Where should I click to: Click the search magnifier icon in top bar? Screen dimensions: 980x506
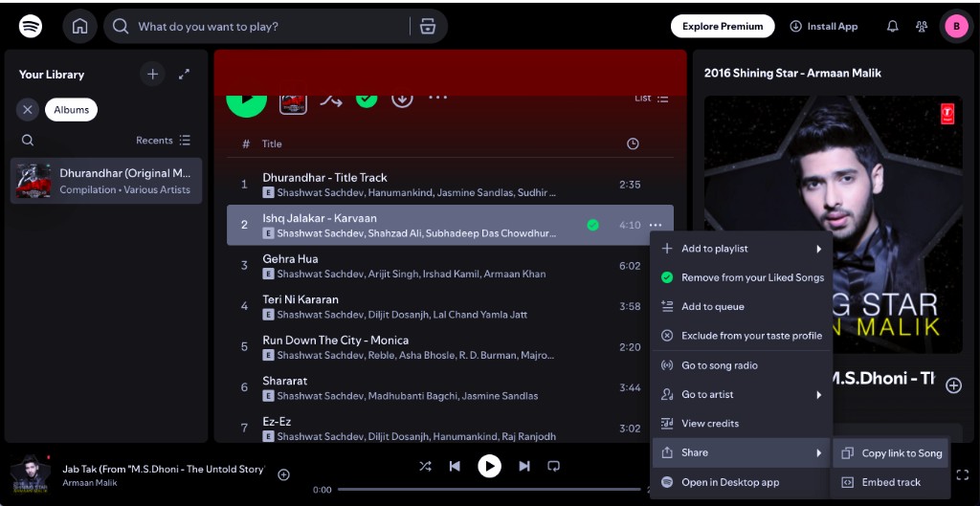121,26
